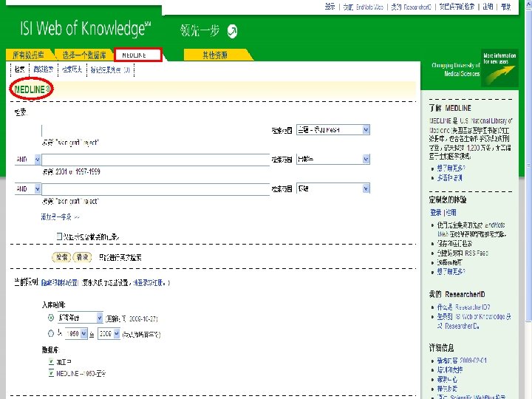Click the 检索 search button
Viewport: 532px width, 399px height.
61,258
